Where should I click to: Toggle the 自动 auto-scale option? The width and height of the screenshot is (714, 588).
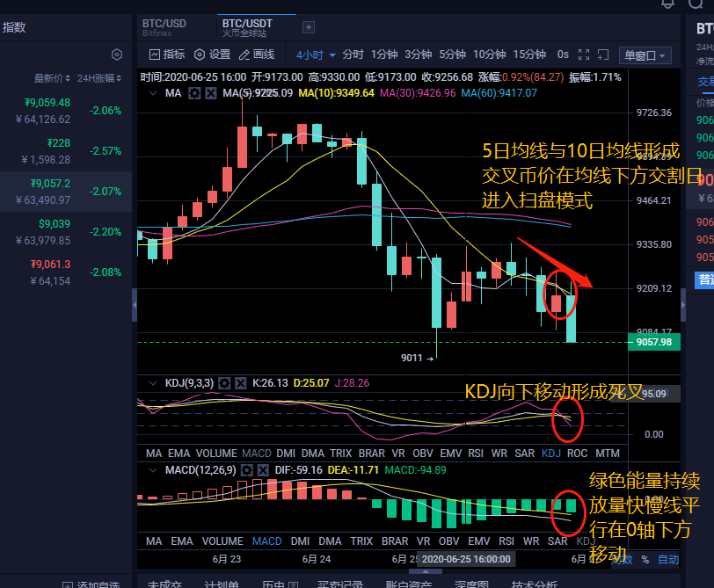[668, 559]
